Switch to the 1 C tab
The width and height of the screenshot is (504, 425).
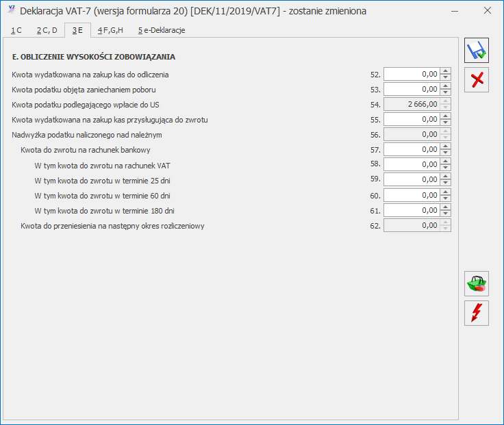tap(16, 30)
